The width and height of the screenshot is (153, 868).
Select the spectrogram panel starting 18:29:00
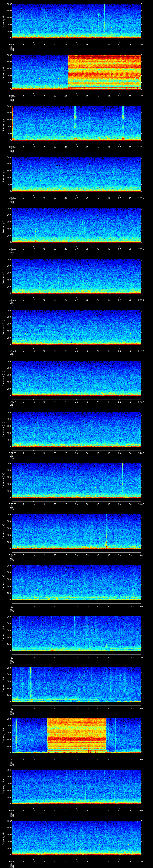[x=76, y=787]
